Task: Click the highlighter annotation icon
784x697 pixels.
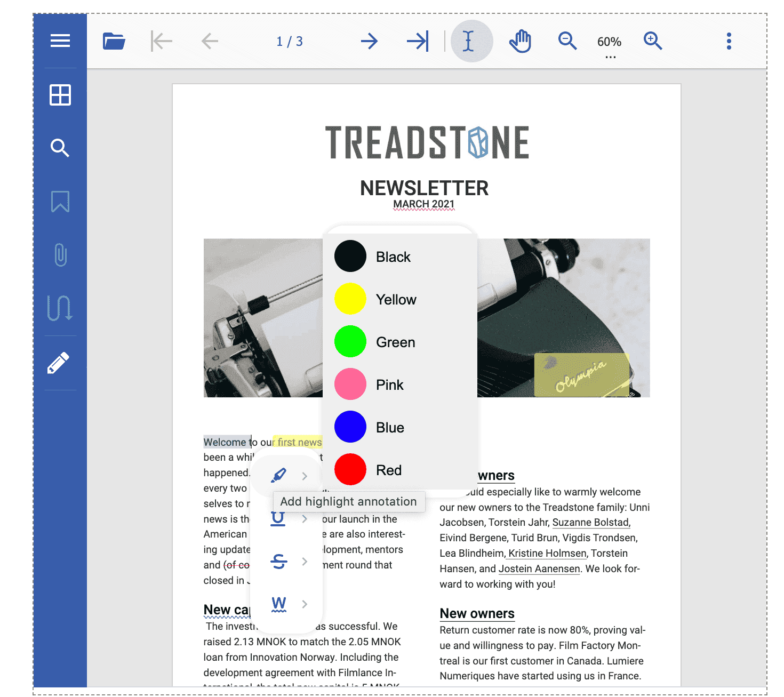Action: (x=279, y=475)
